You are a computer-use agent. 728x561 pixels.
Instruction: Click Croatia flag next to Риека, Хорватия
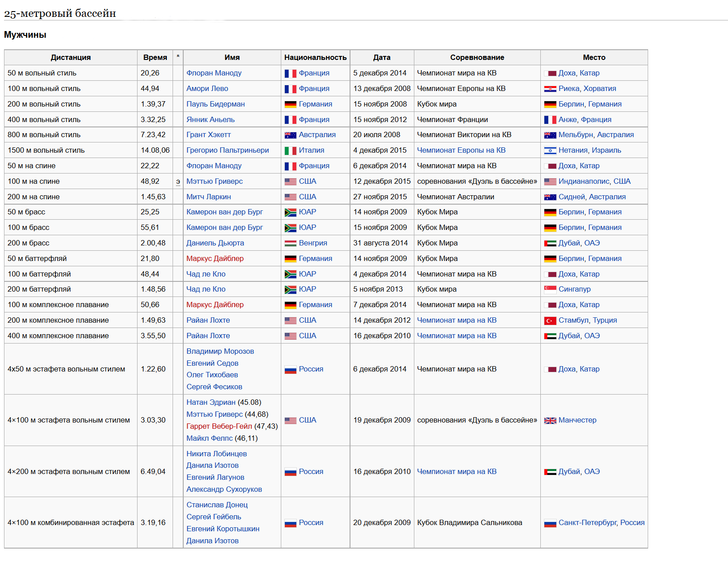550,89
